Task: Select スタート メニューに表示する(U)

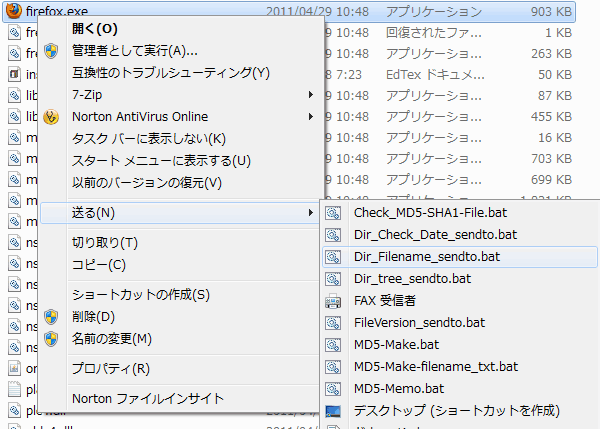Action: pyautogui.click(x=161, y=161)
